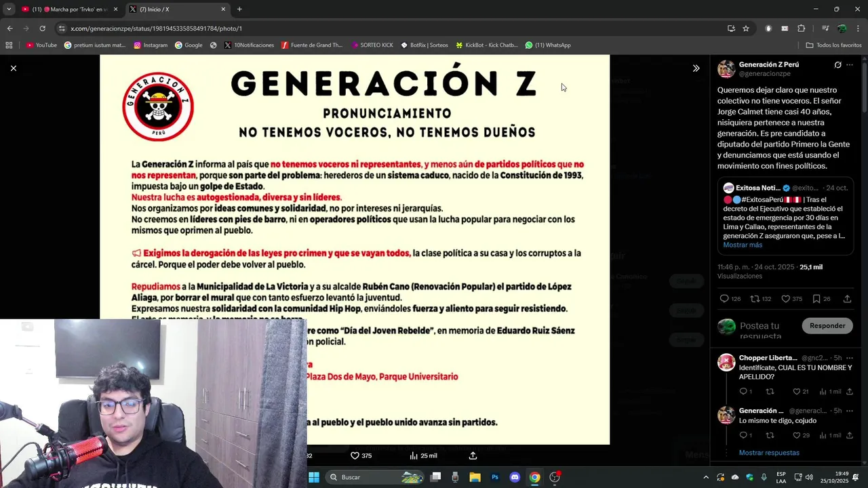The width and height of the screenshot is (868, 488).
Task: Open the site information icon in address bar
Action: [62, 28]
